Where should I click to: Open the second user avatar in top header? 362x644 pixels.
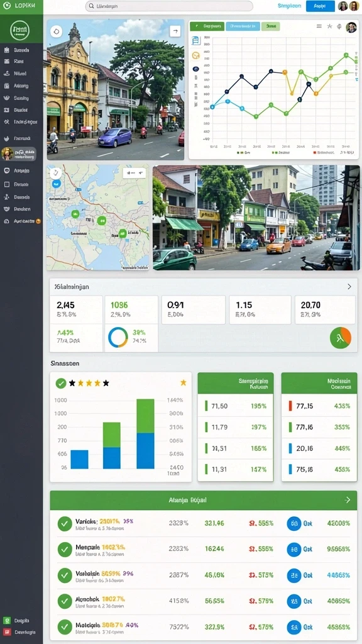coord(354,6)
